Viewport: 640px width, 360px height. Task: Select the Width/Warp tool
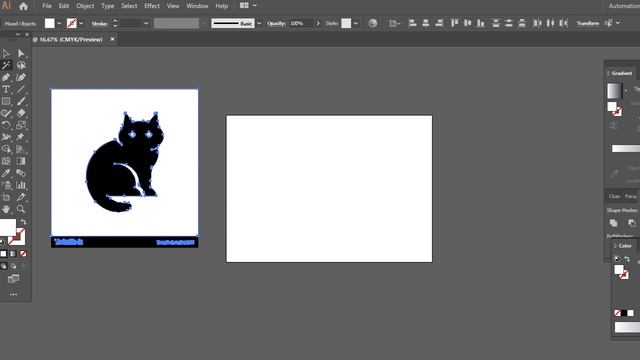click(x=6, y=137)
